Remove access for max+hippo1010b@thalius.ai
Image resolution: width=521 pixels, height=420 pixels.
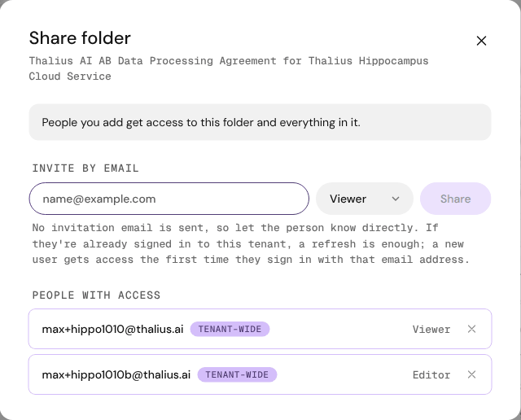(x=471, y=374)
